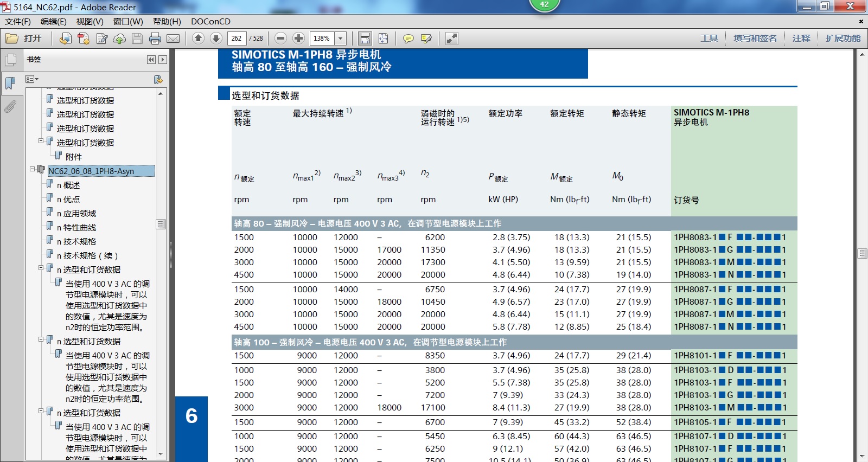Jump to the n 概述 bookmark
The image size is (868, 462).
click(x=68, y=185)
